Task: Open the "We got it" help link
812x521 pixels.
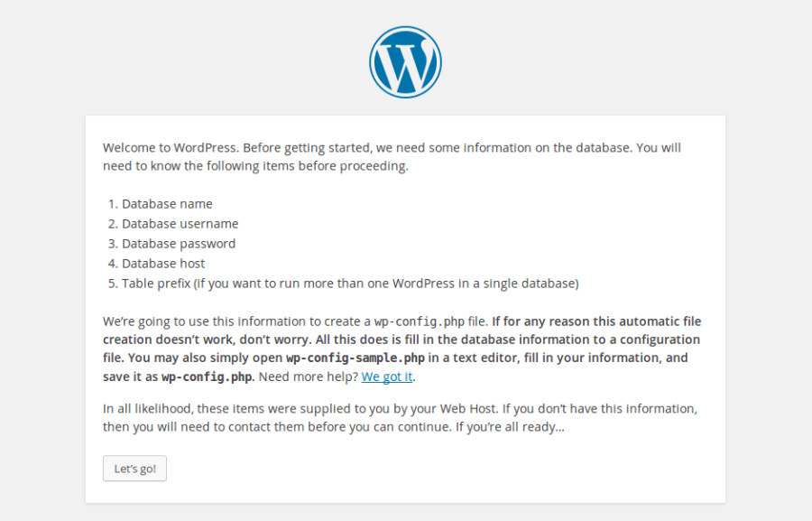Action: pos(387,377)
